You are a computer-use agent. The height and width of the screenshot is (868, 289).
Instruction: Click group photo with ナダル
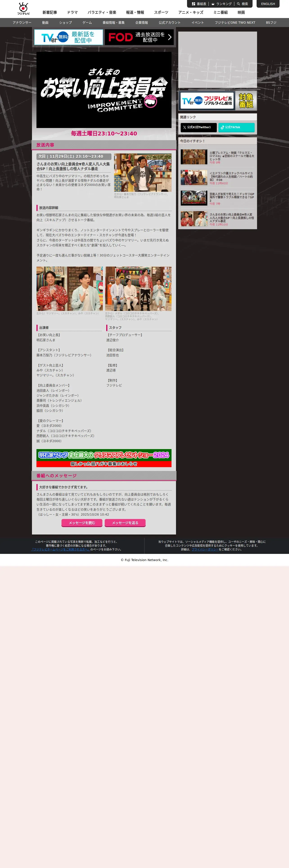tap(138, 289)
